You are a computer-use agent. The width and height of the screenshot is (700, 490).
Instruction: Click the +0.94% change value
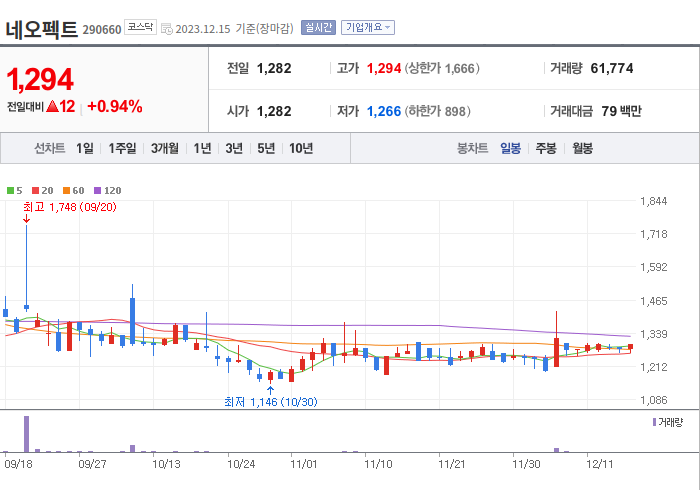tap(115, 106)
